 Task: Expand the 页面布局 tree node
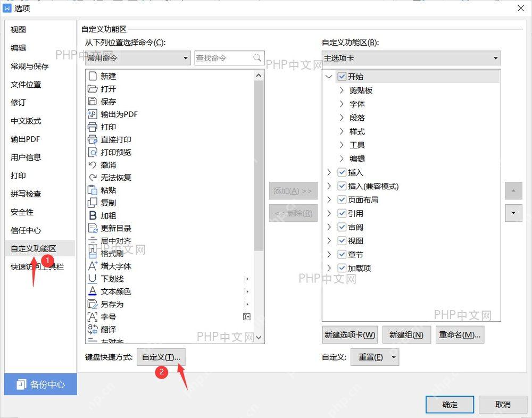click(328, 199)
